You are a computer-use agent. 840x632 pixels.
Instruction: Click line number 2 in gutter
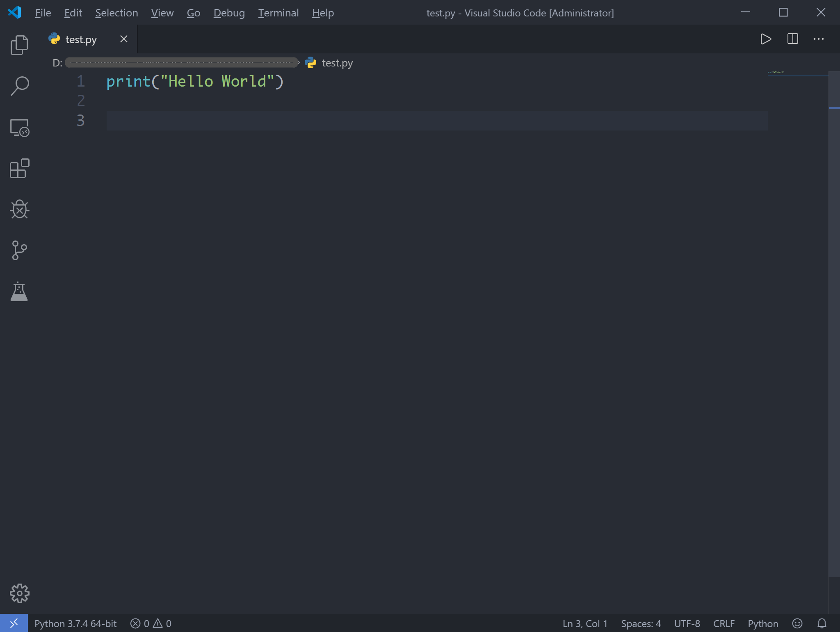pyautogui.click(x=81, y=101)
